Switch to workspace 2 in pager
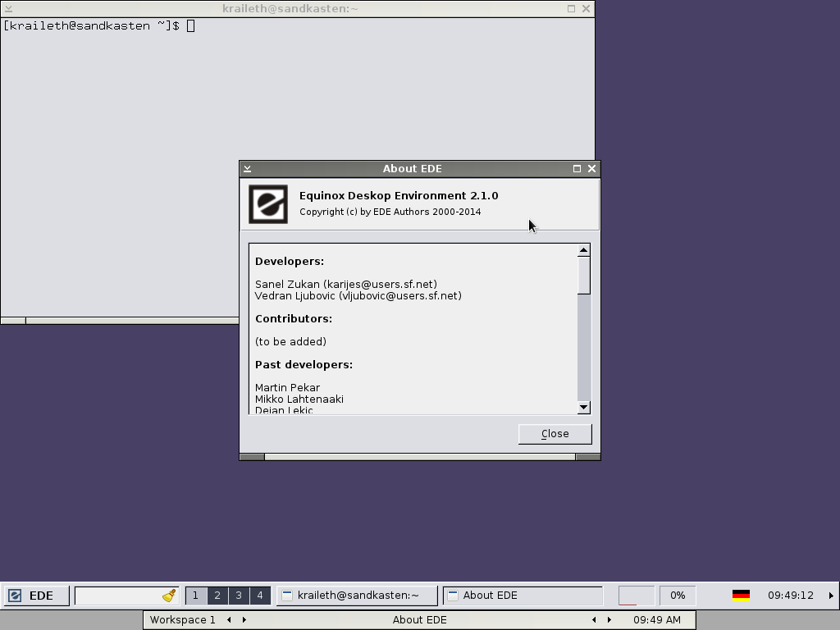This screenshot has width=840, height=630. point(217,596)
